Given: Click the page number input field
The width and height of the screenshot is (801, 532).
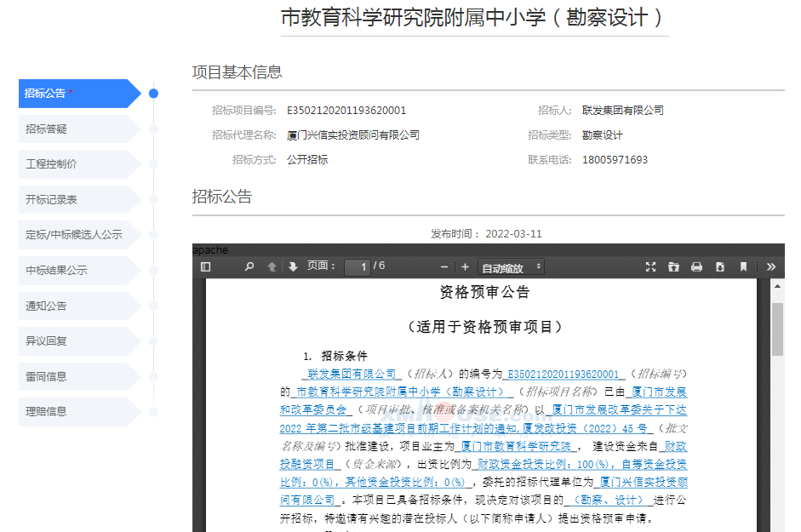Looking at the screenshot, I should (x=358, y=267).
